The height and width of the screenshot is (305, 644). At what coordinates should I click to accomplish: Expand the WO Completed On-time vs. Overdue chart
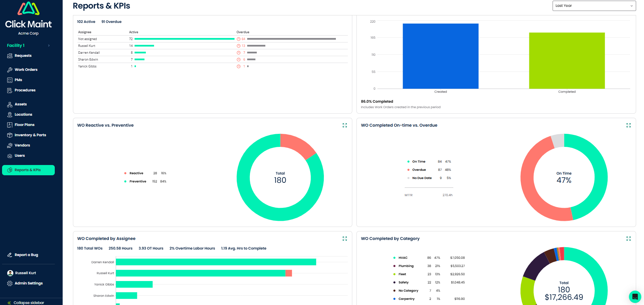click(x=628, y=125)
